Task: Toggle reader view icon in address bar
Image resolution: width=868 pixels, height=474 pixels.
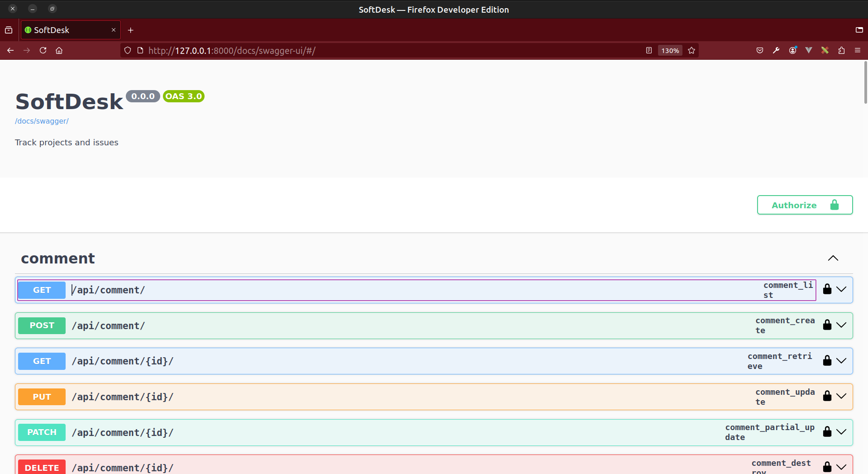Action: pos(649,50)
